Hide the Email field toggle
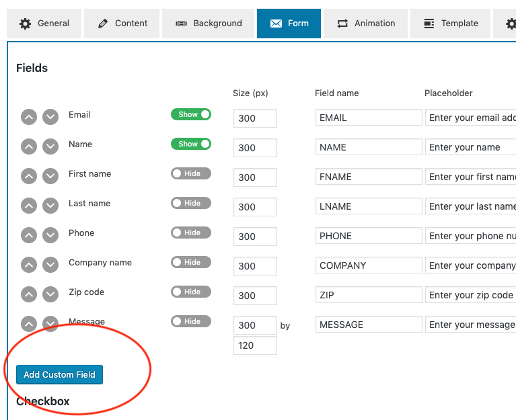516x420 pixels. coord(190,114)
